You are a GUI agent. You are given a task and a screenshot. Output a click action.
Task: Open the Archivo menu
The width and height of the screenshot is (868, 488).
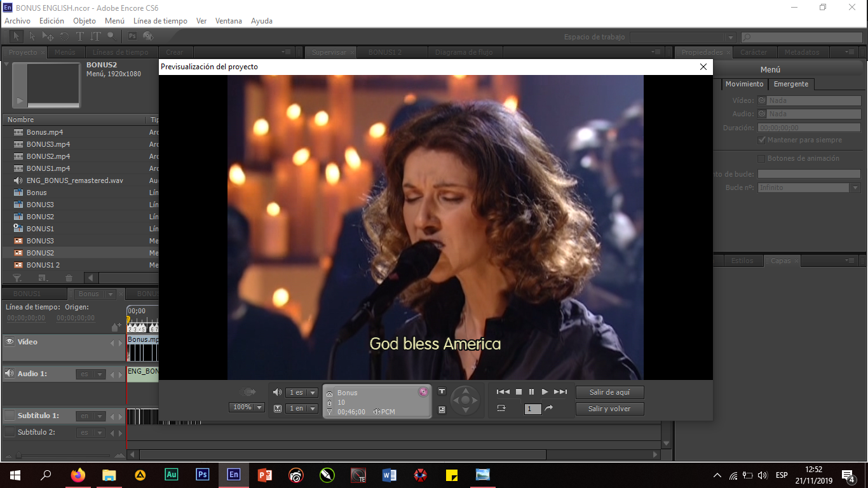click(x=17, y=21)
